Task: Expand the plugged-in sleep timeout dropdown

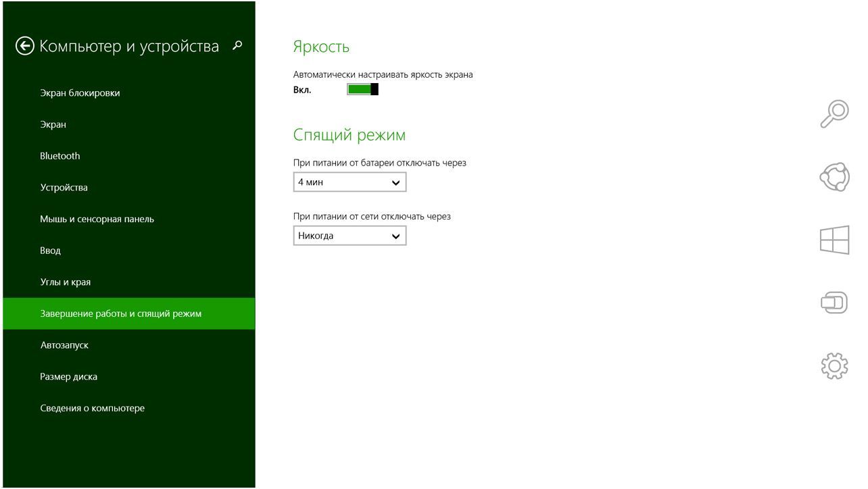Action: (x=349, y=236)
